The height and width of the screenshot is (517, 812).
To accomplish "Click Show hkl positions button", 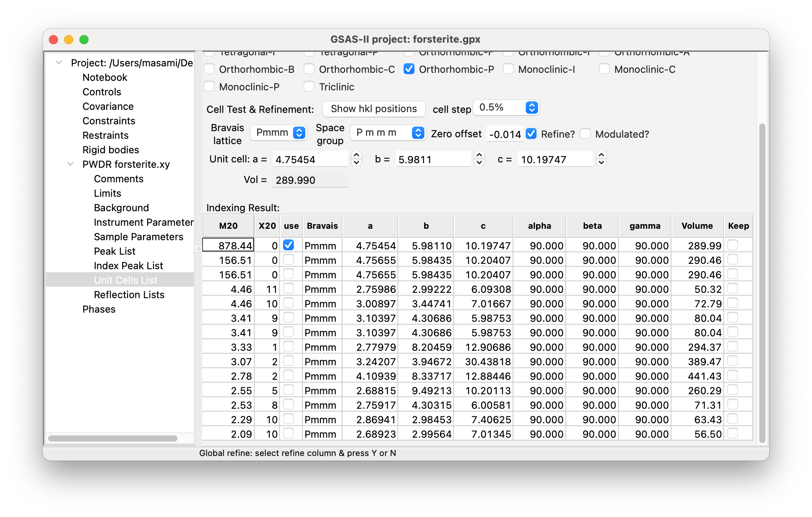I will [374, 109].
